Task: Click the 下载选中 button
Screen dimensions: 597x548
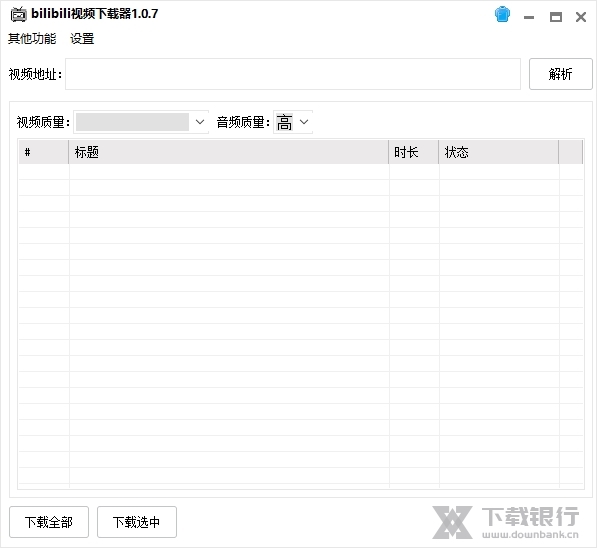Action: click(137, 522)
